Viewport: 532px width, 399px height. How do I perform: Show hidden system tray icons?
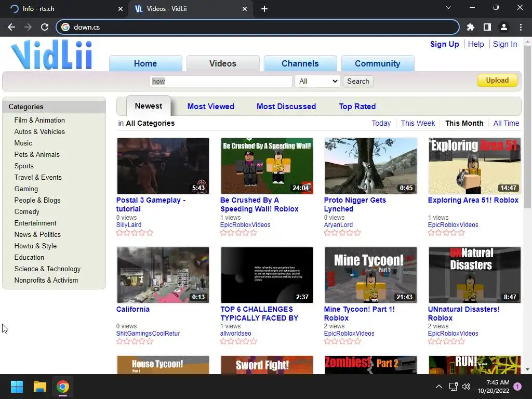438,387
